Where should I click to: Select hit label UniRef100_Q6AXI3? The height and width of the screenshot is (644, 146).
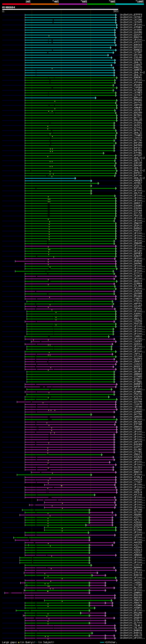click(131, 281)
